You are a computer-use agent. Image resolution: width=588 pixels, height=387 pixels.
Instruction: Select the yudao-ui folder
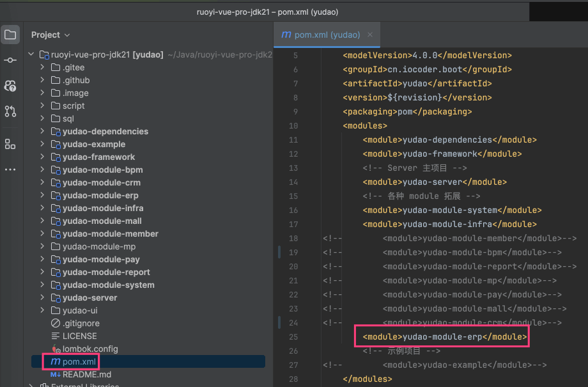80,311
